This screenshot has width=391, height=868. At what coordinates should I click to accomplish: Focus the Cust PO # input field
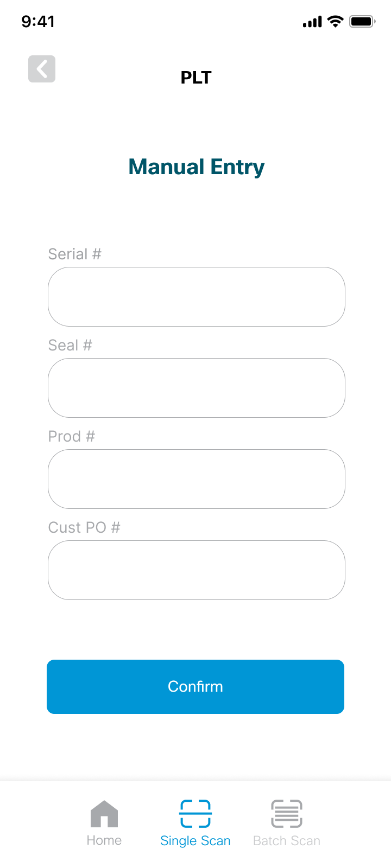click(197, 570)
